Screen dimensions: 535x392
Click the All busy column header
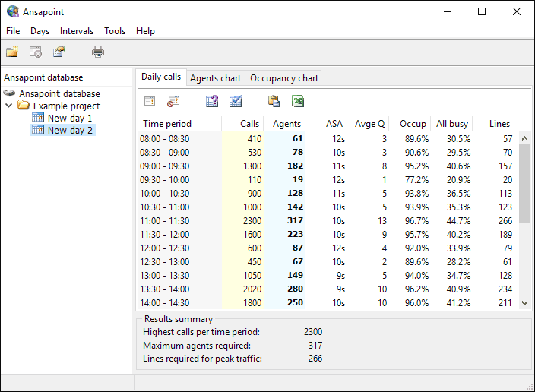point(451,124)
